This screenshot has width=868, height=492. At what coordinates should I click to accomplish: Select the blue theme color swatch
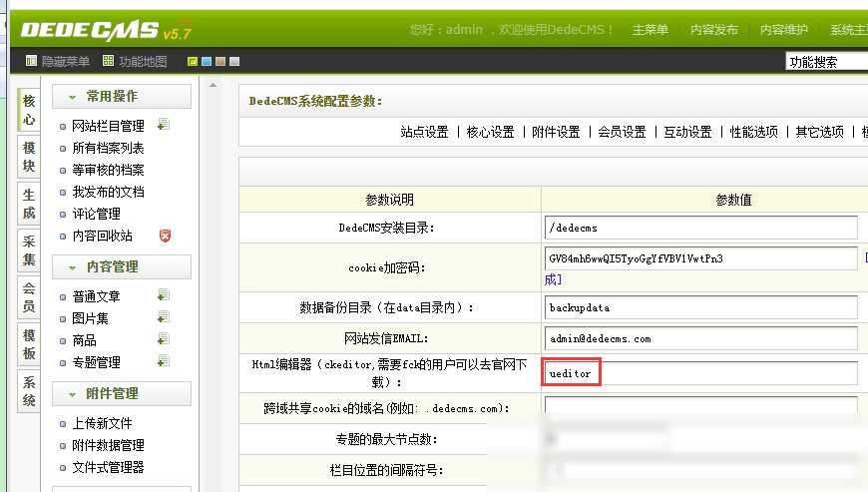coord(207,62)
